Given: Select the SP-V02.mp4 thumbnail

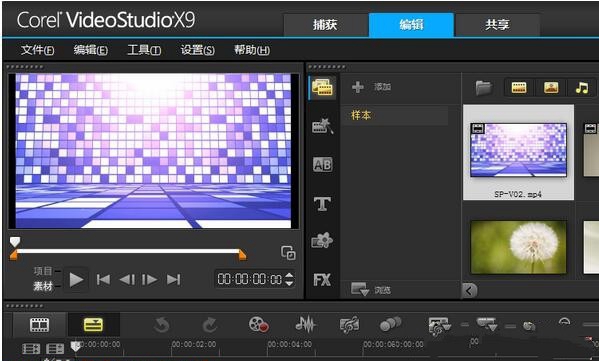Looking at the screenshot, I should coord(518,152).
